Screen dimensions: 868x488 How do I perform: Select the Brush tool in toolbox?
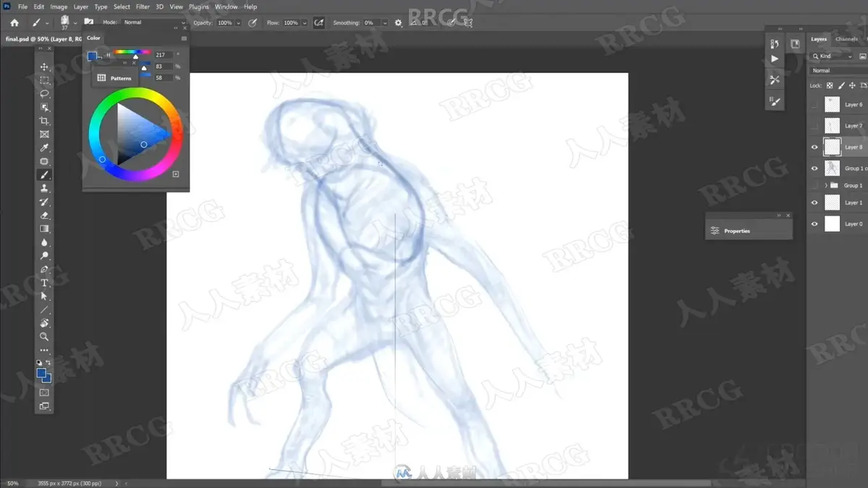click(44, 175)
